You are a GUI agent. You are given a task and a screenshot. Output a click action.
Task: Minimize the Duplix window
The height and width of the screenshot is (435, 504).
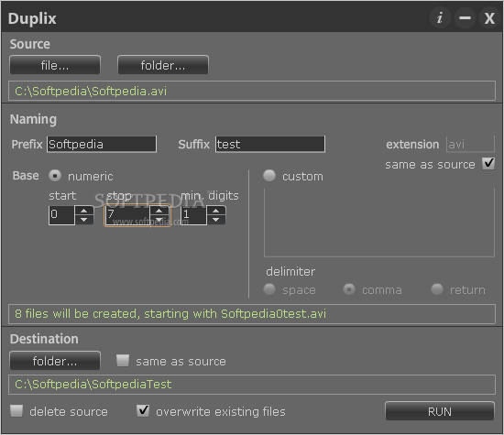(465, 17)
